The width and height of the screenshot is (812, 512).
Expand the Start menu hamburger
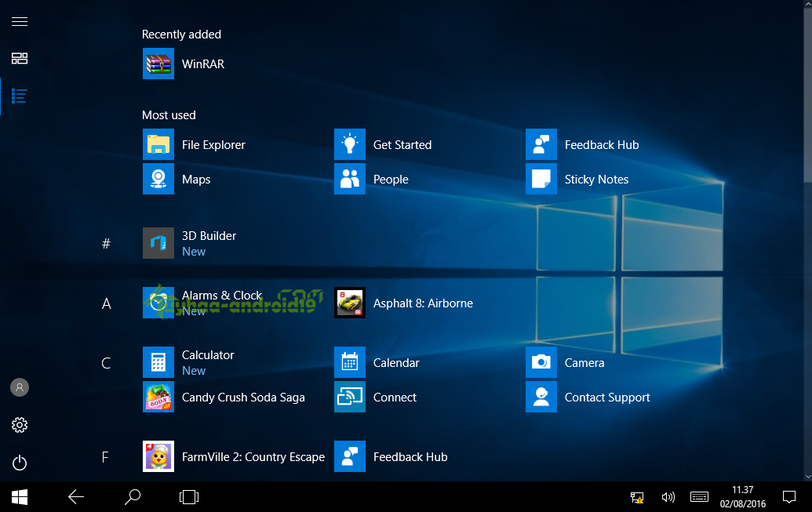(x=19, y=21)
